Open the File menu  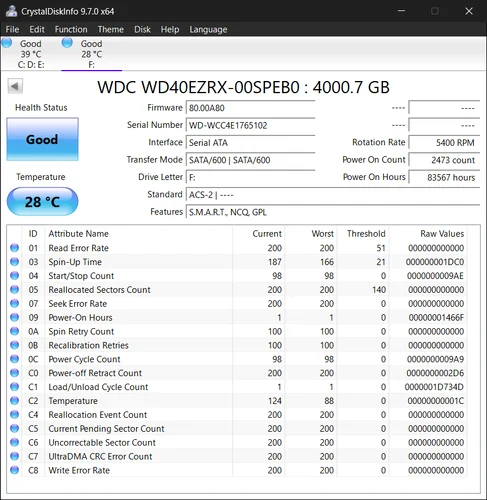(12, 29)
